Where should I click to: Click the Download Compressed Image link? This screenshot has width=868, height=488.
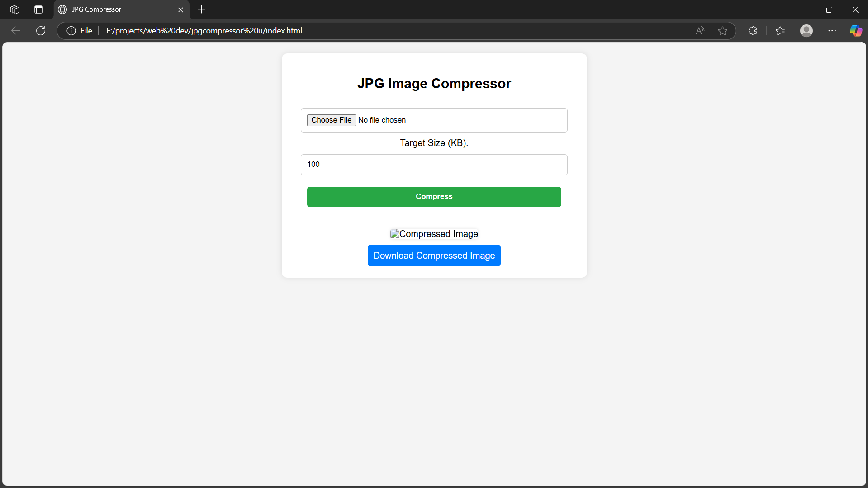click(x=434, y=256)
